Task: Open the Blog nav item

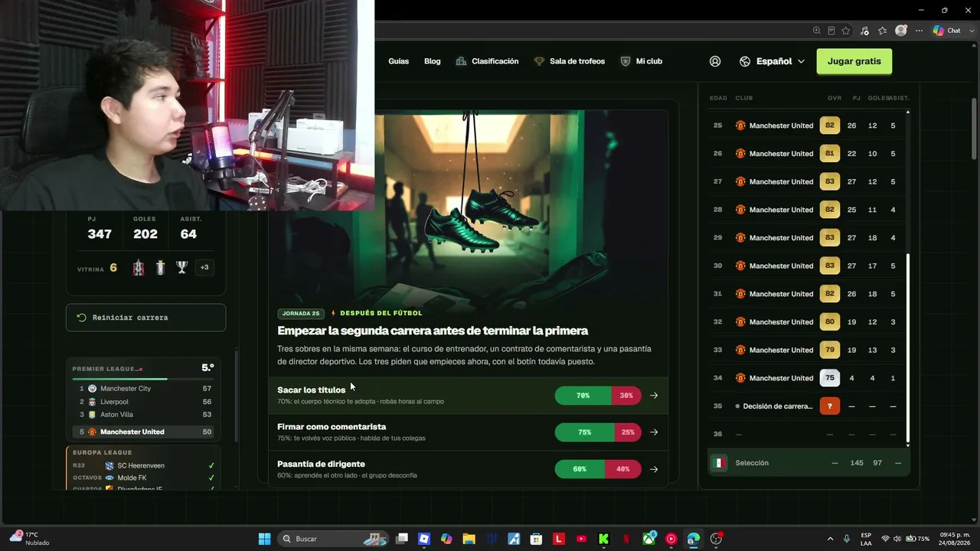Action: [433, 61]
